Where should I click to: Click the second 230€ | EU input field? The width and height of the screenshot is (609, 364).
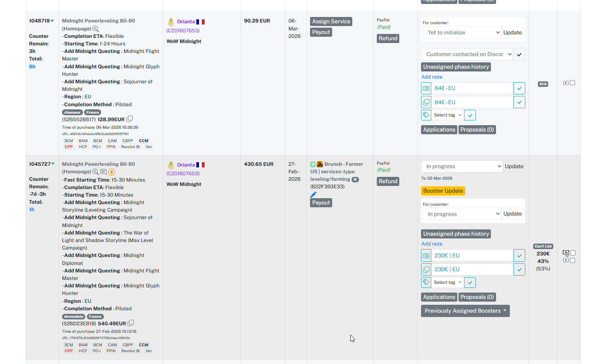coord(472,270)
